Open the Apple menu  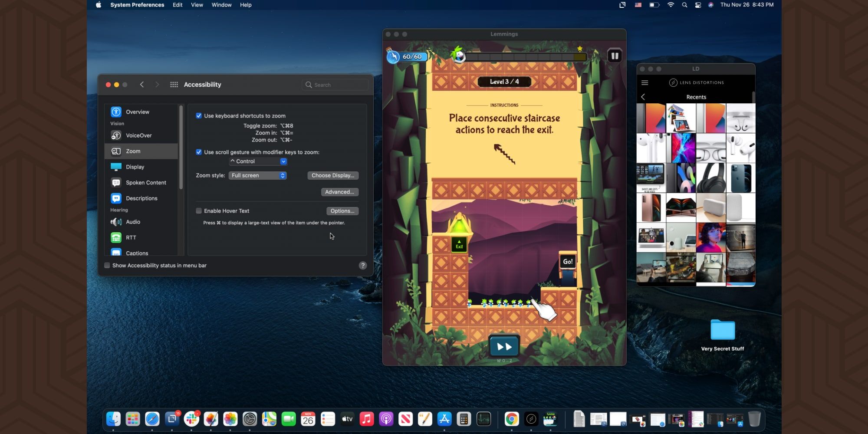pos(99,5)
